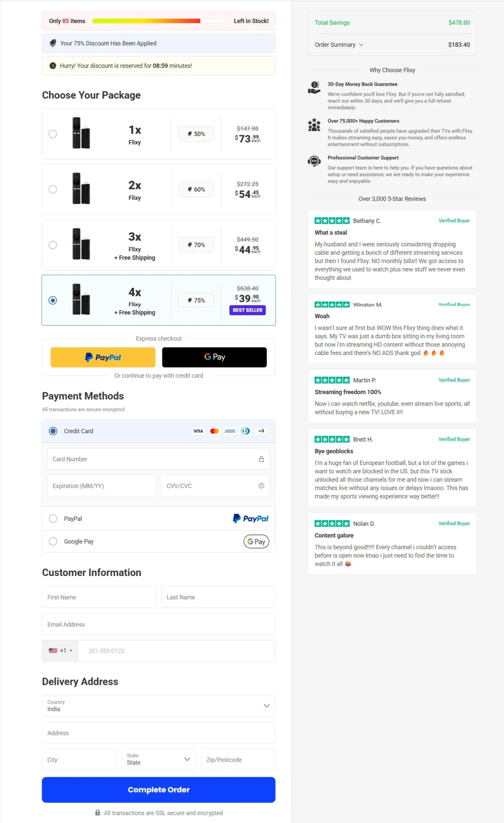Click the stock remaining progress bar
504x823 pixels.
tap(158, 21)
